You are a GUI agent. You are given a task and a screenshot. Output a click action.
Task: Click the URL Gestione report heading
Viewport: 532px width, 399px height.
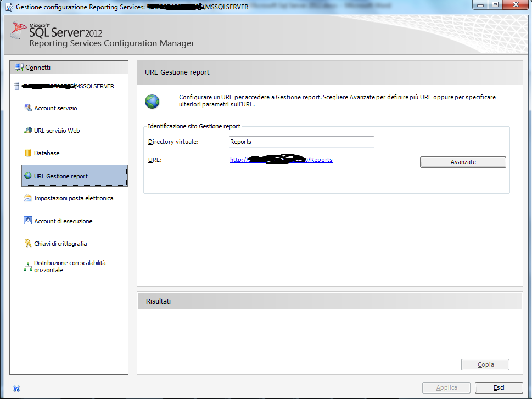[177, 72]
